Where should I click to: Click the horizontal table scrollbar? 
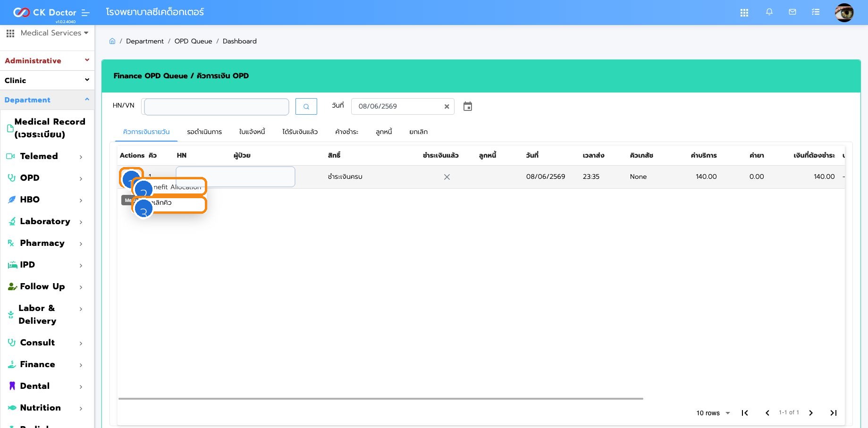380,399
